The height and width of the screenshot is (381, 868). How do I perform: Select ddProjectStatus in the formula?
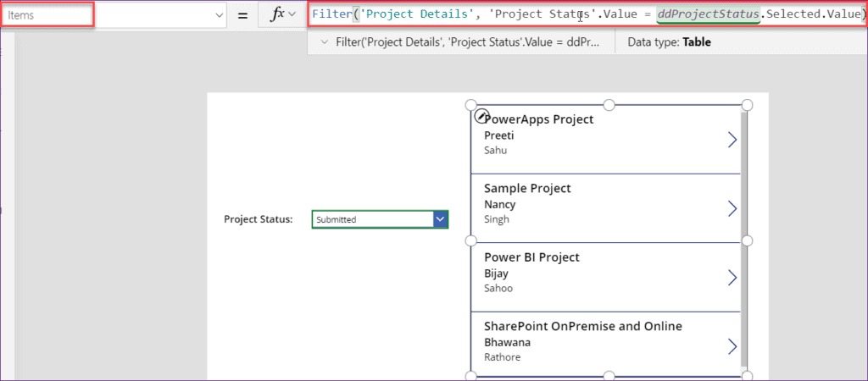pyautogui.click(x=708, y=14)
